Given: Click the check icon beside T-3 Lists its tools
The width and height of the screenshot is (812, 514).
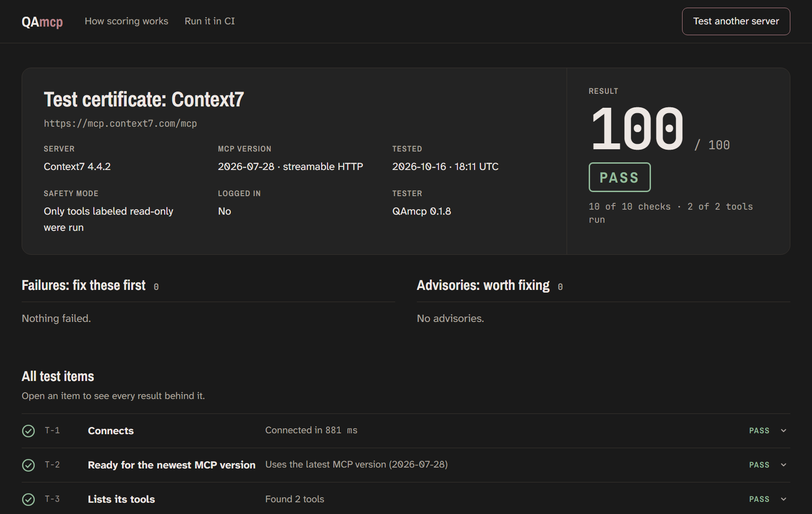Looking at the screenshot, I should 28,500.
